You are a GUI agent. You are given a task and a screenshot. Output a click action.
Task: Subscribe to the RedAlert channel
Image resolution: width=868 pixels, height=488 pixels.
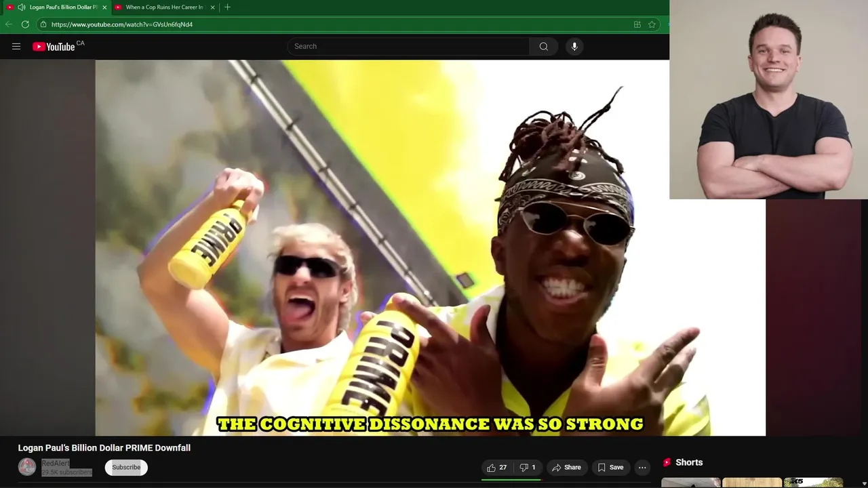126,467
